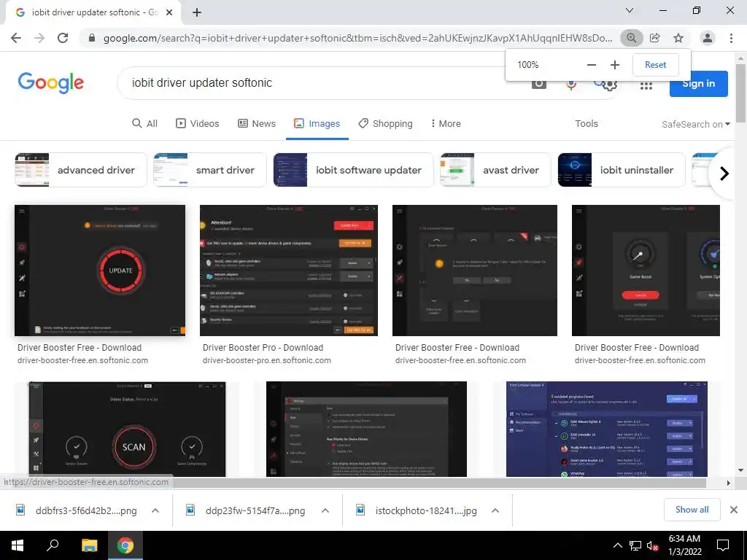Open the ddbfrs3 png download options arrow
This screenshot has width=747, height=560.
coord(155,510)
